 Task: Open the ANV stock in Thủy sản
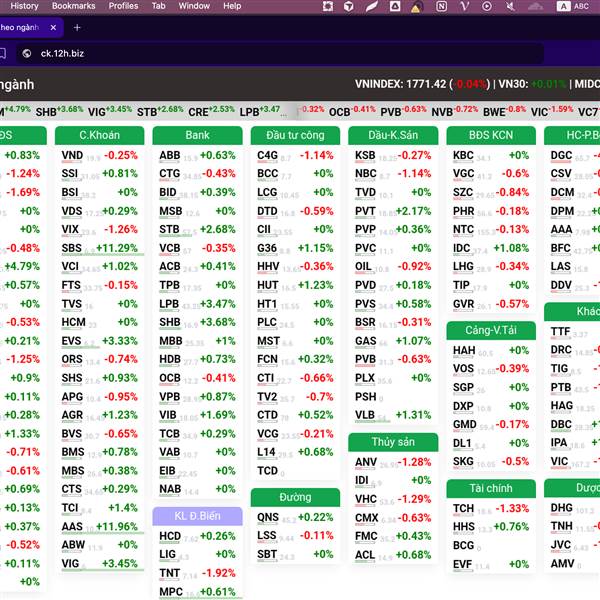click(366, 462)
